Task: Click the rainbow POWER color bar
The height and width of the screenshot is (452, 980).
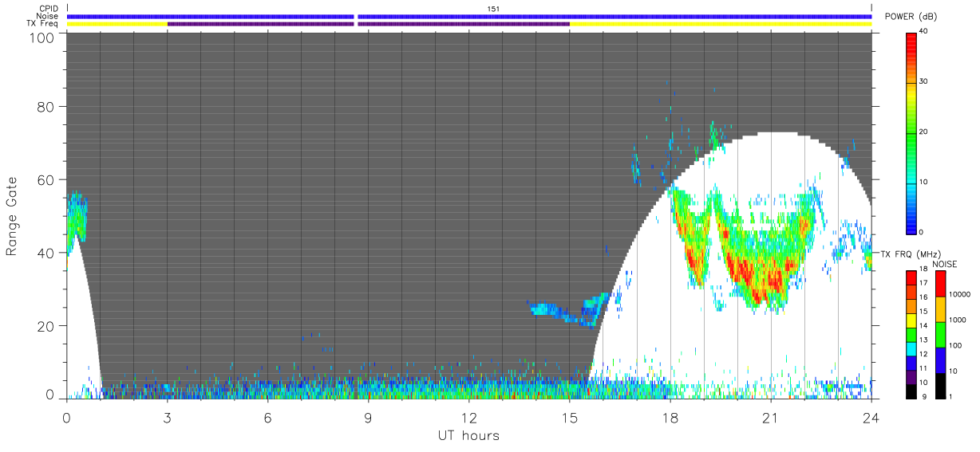Action: point(911,132)
